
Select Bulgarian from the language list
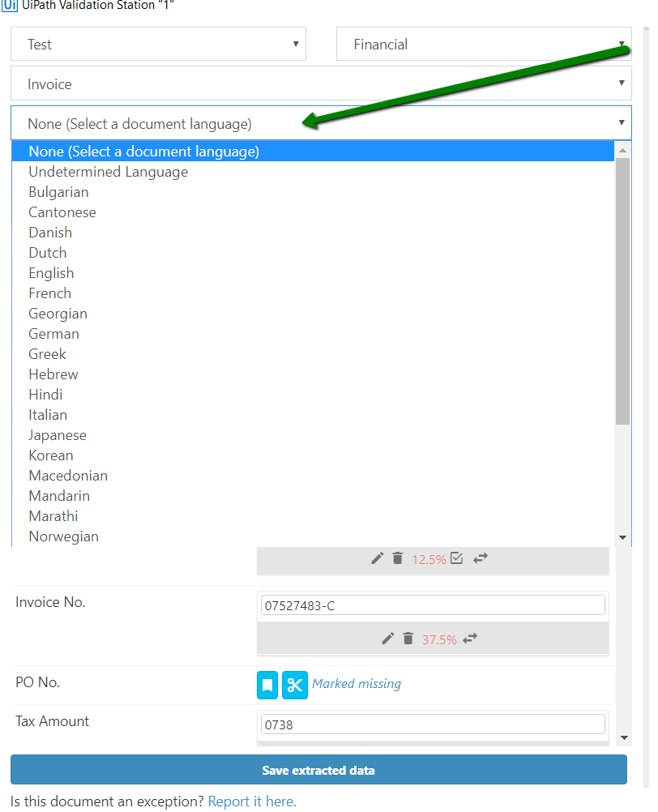313,191
